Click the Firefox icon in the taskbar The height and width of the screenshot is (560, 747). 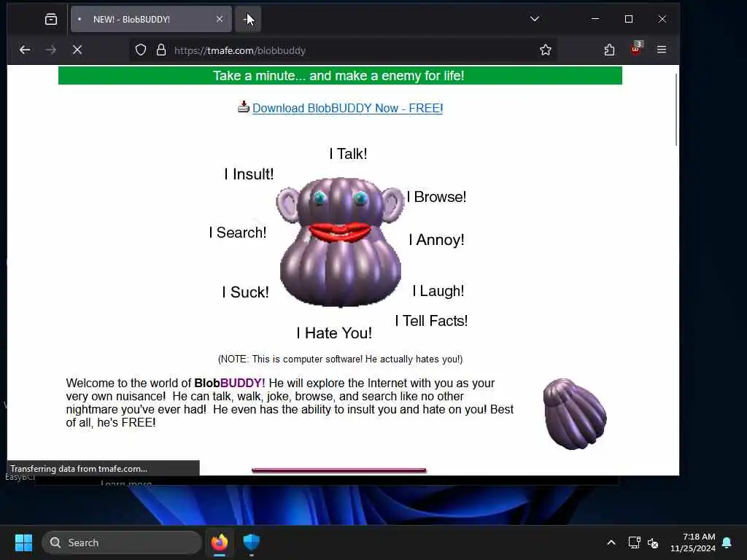pyautogui.click(x=220, y=542)
